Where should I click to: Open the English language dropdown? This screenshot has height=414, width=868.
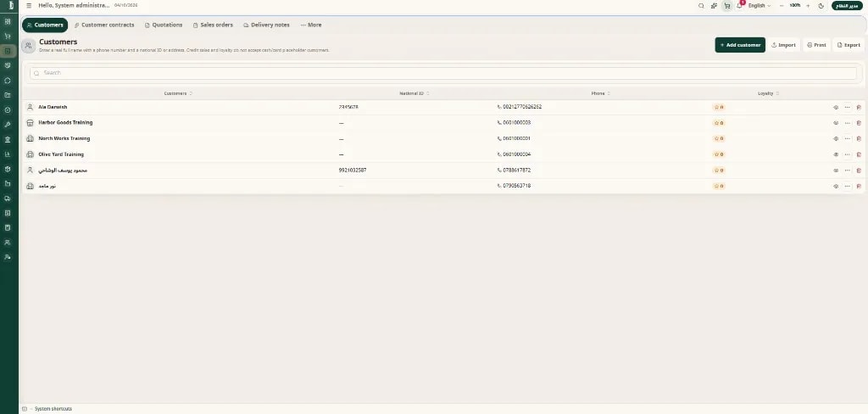pyautogui.click(x=759, y=6)
